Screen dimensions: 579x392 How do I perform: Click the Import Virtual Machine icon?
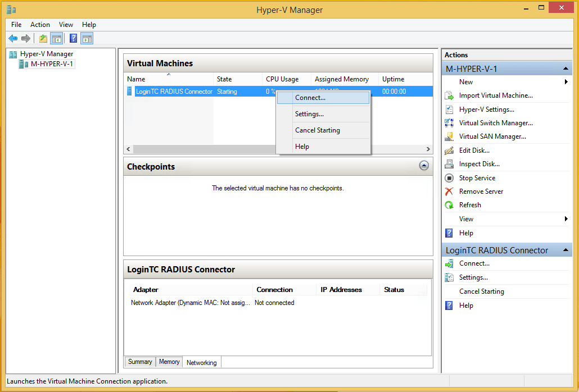coord(449,96)
